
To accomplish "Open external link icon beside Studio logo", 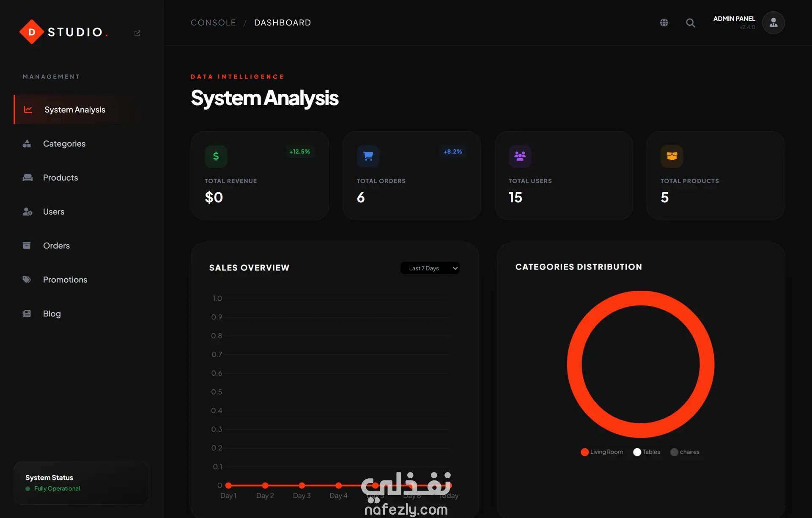I will [x=137, y=33].
